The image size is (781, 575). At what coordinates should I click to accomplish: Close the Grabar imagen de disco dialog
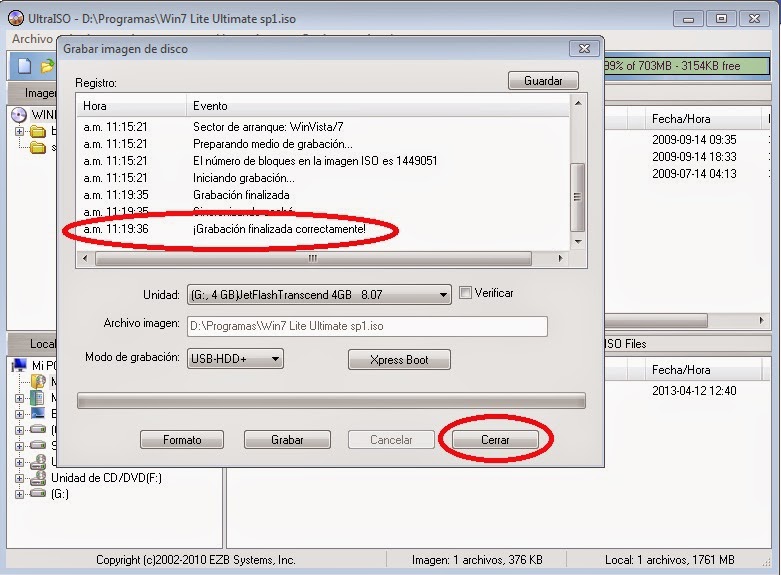pyautogui.click(x=584, y=49)
